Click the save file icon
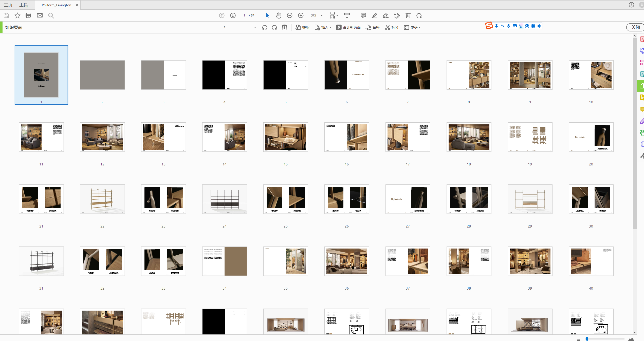The image size is (644, 341). coord(6,15)
